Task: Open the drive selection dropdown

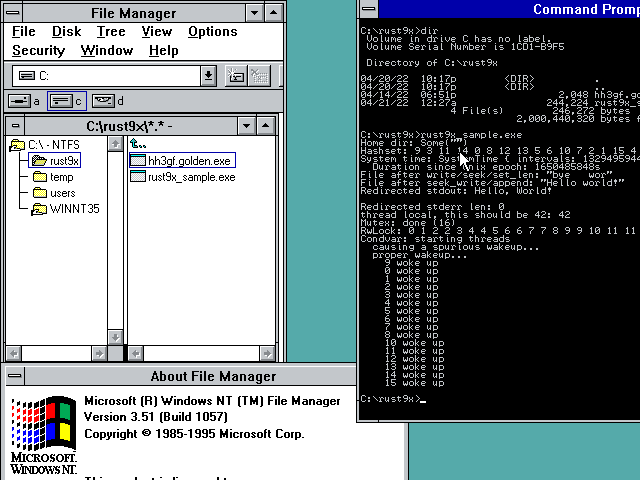Action: pos(208,76)
